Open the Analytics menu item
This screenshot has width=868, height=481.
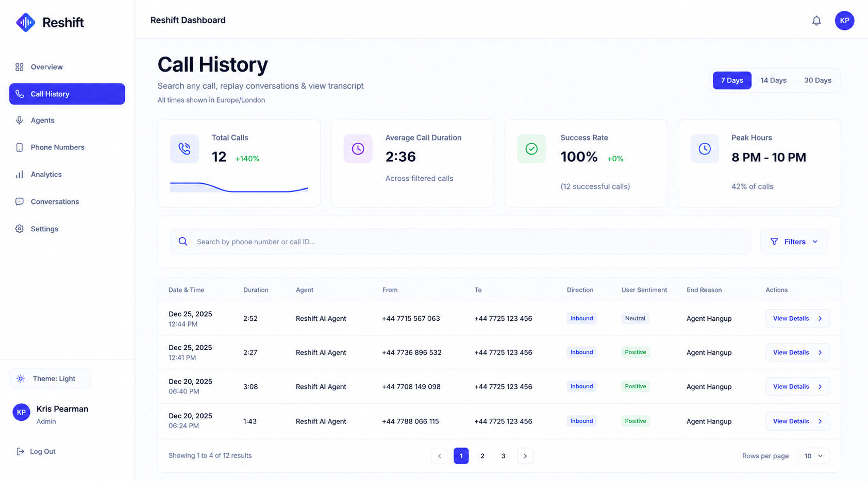67,175
